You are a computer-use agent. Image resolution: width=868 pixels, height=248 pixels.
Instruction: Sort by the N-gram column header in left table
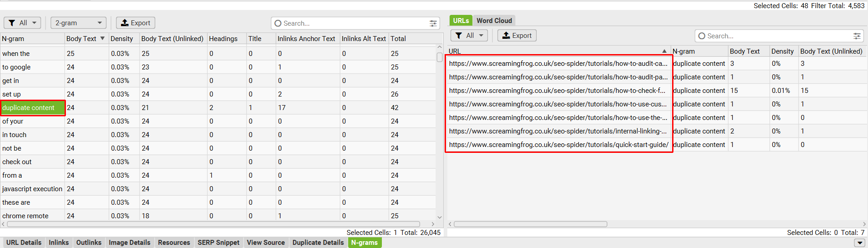tap(32, 39)
